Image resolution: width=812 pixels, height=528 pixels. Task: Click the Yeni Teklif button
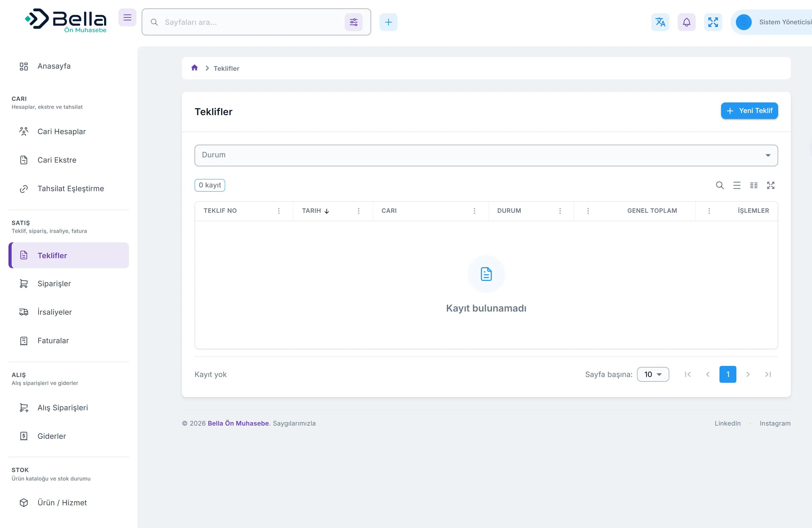[x=749, y=111]
